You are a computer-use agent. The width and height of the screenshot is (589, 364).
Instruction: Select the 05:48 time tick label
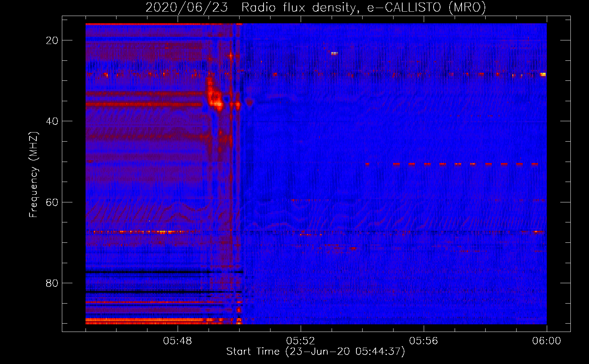click(x=178, y=341)
